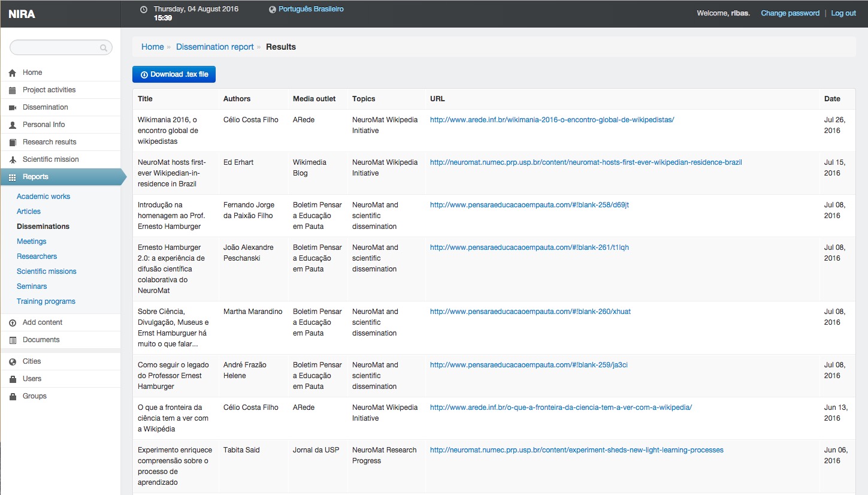Click the NIRA logo
868x495 pixels.
point(22,14)
